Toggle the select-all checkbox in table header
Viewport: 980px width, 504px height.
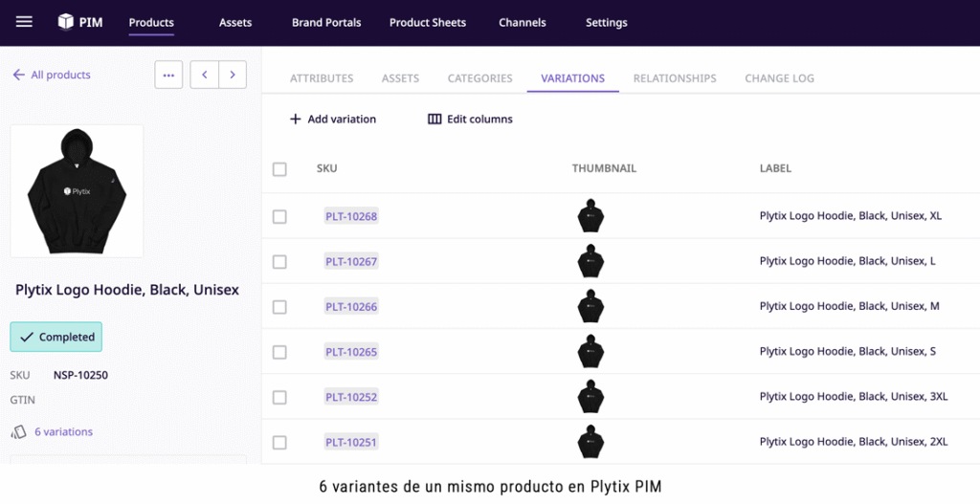[279, 169]
